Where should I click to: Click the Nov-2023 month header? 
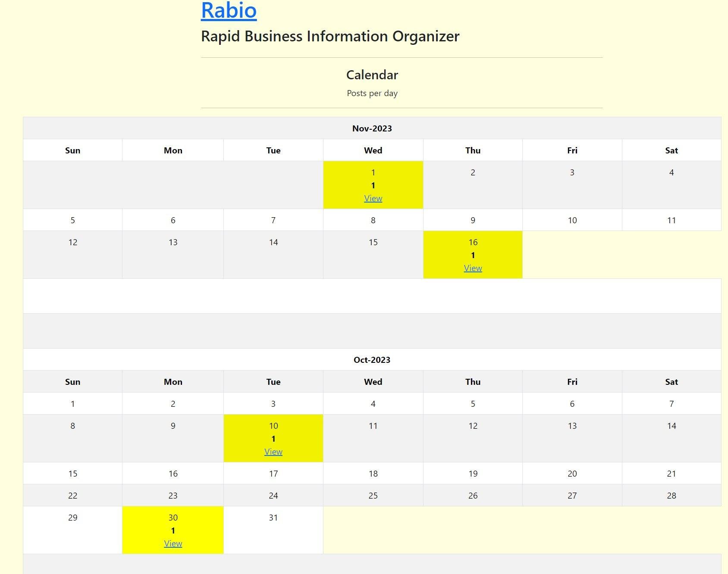coord(372,128)
